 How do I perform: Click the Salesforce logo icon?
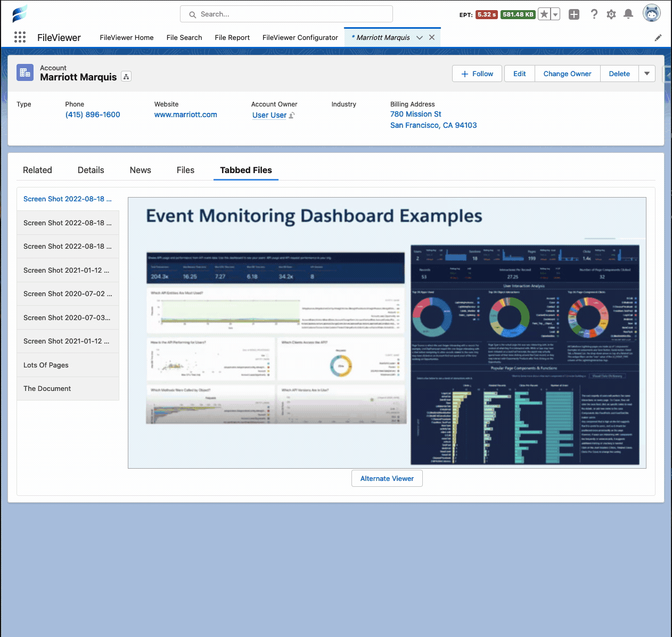click(20, 14)
